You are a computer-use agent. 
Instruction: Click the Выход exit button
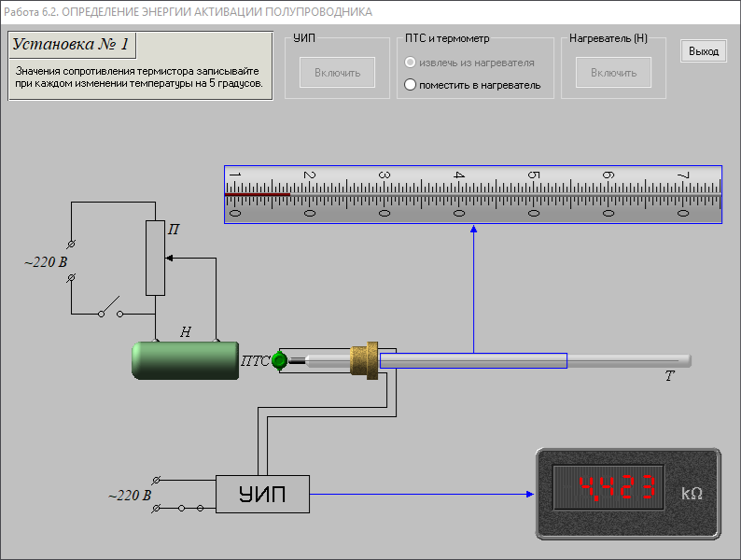[704, 51]
